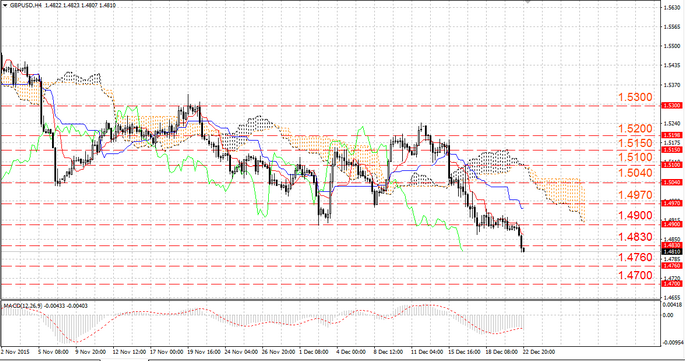Click the 1.4655 price scale value
Image resolution: width=685 pixels, height=361 pixels.
click(672, 297)
